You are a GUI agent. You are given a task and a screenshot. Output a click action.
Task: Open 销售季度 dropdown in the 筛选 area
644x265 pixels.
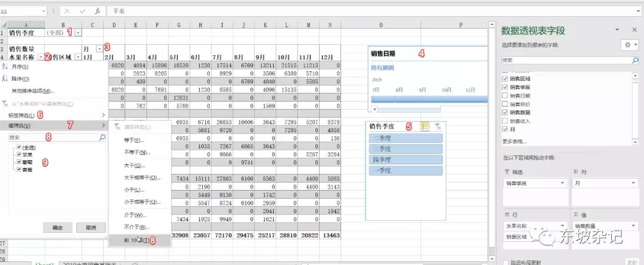(562, 183)
